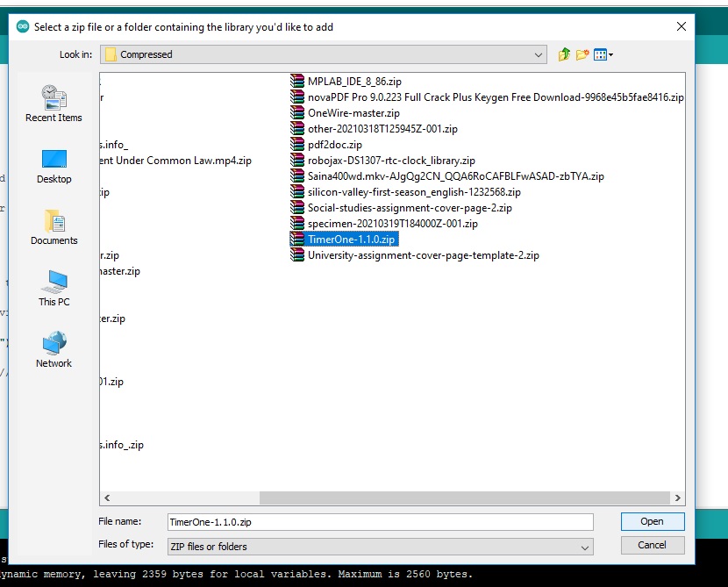Screen dimensions: 728x587
Task: Open Recent Items in the sidebar
Action: [x=54, y=104]
